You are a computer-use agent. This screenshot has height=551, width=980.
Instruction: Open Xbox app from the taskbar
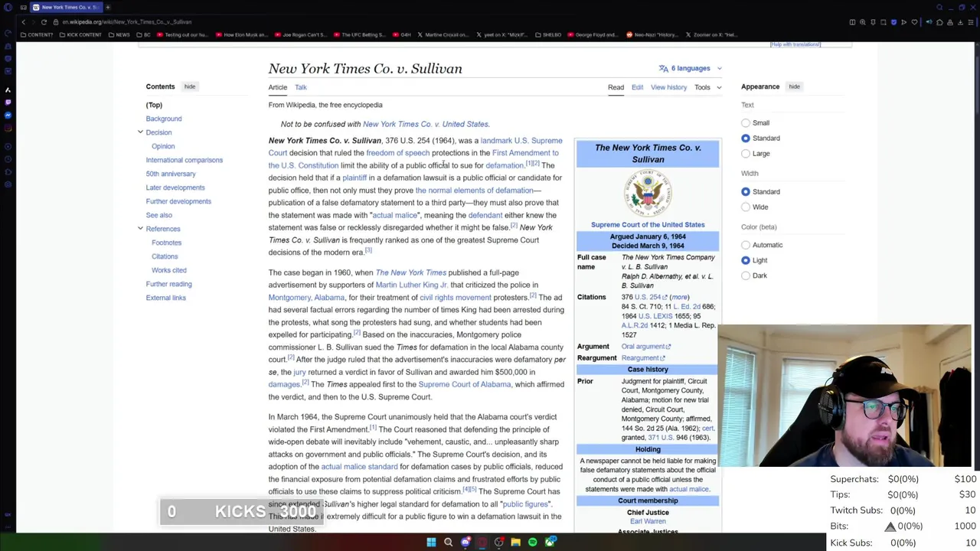550,542
